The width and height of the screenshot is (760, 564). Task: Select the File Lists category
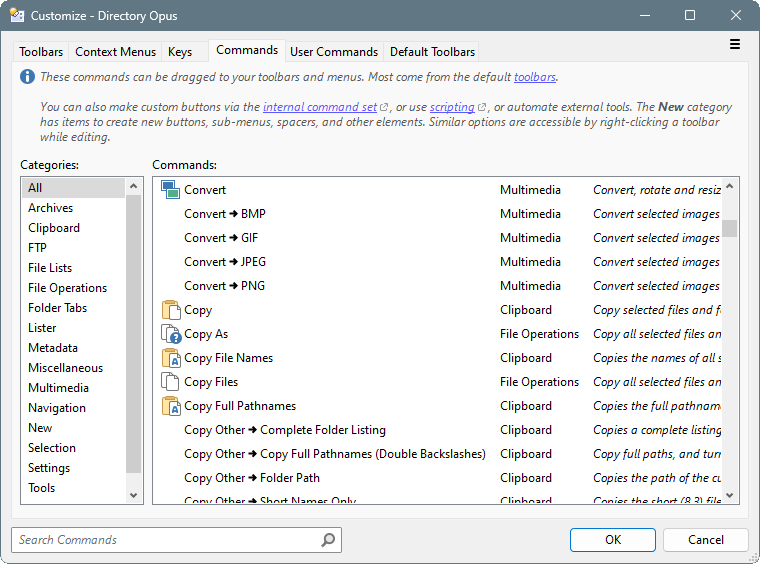73,268
